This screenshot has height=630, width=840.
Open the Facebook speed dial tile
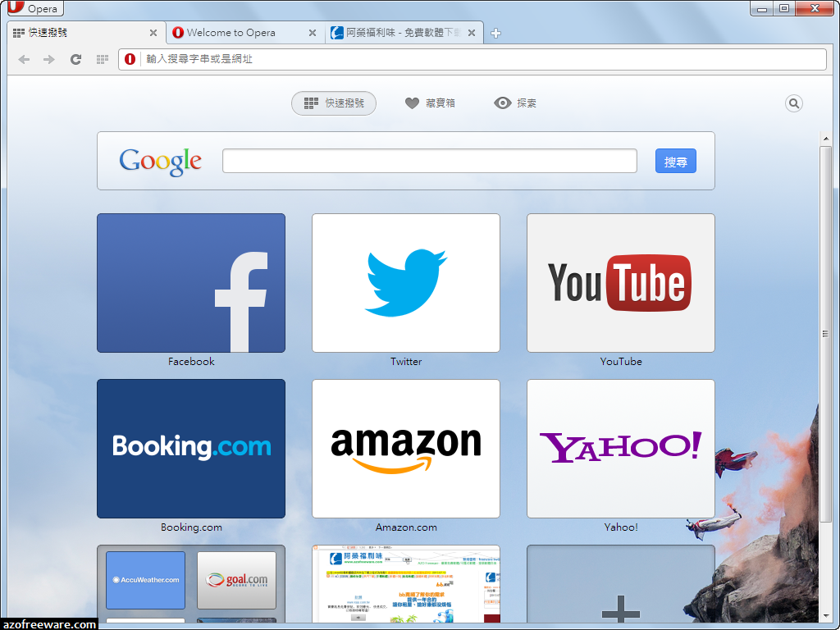click(191, 283)
